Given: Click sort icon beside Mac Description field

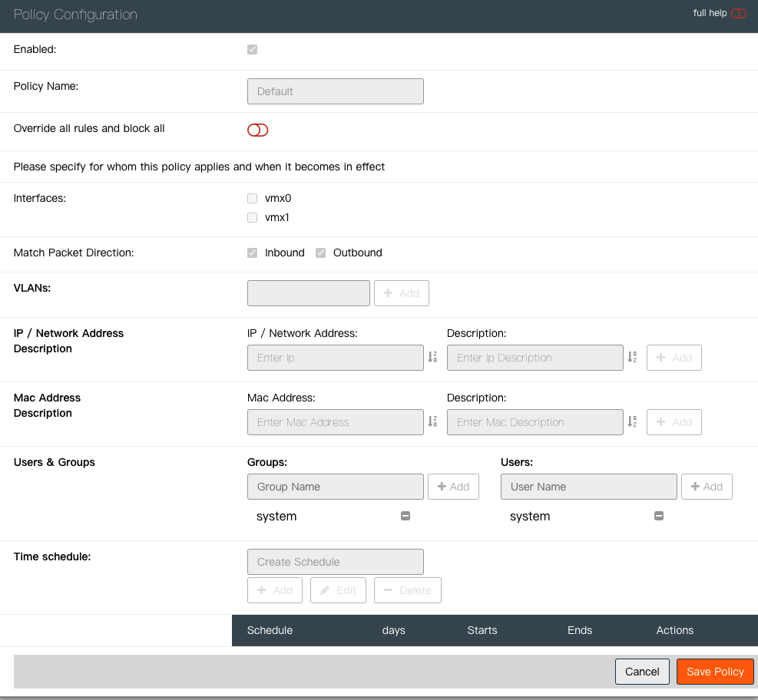Looking at the screenshot, I should [x=632, y=422].
